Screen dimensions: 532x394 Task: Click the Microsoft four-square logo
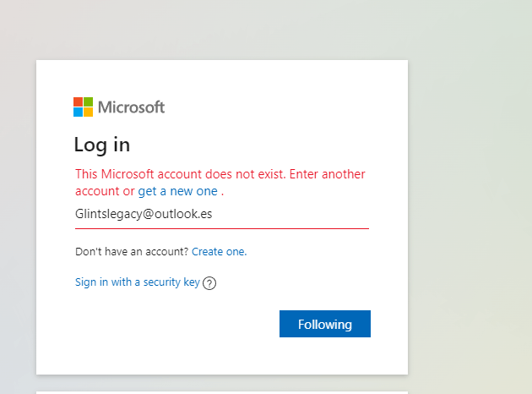pos(83,107)
